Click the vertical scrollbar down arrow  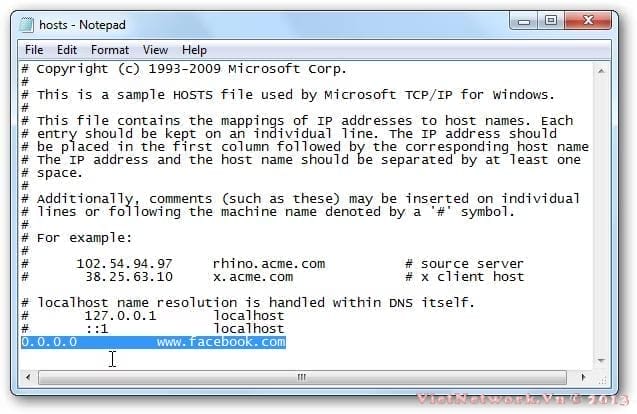click(x=601, y=360)
